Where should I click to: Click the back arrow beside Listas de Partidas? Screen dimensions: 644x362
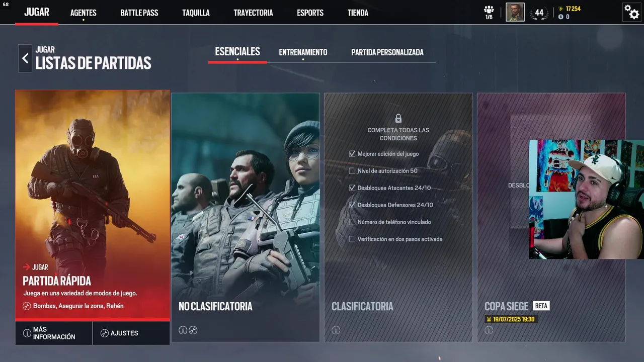click(25, 58)
